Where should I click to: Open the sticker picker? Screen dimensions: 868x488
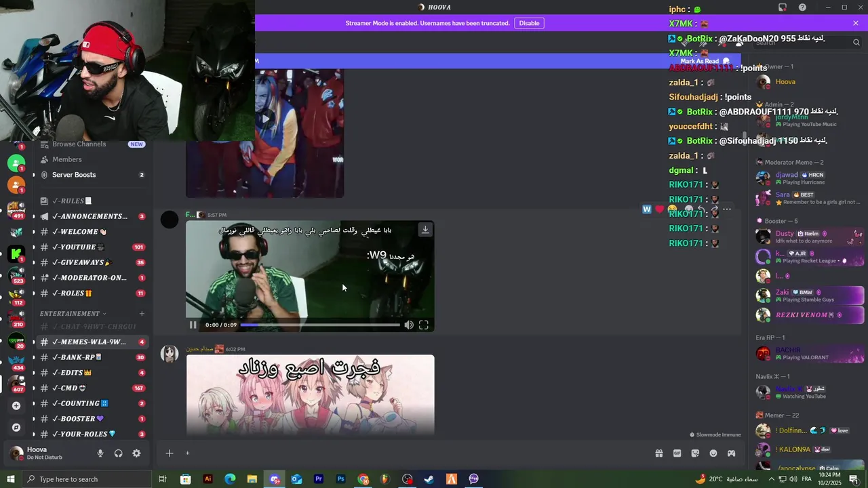pyautogui.click(x=695, y=453)
